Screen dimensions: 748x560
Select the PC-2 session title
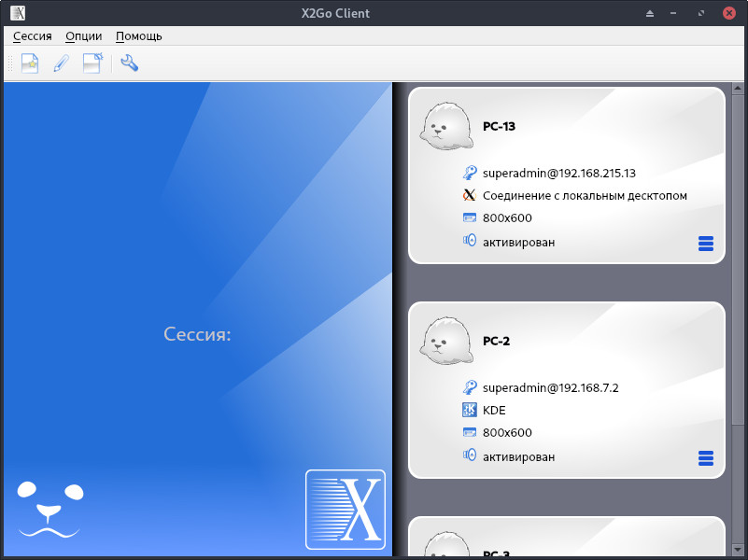[496, 341]
